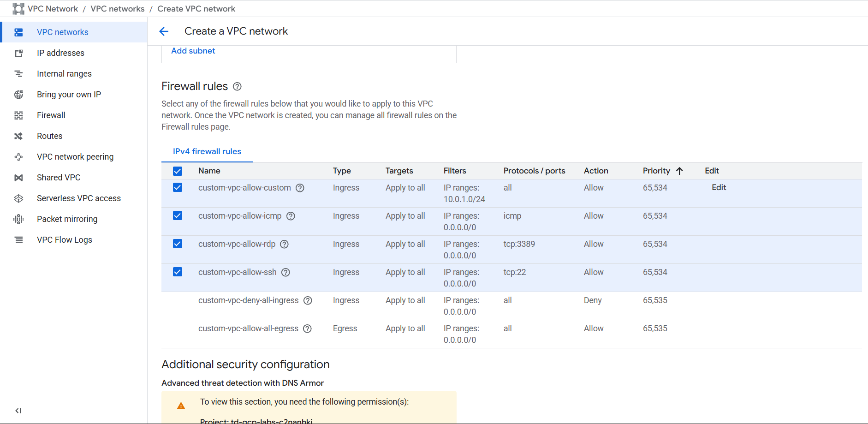Screen dimensions: 868x424
Task: Click help icon beside custom-vpc-allow-ssh
Action: point(285,273)
